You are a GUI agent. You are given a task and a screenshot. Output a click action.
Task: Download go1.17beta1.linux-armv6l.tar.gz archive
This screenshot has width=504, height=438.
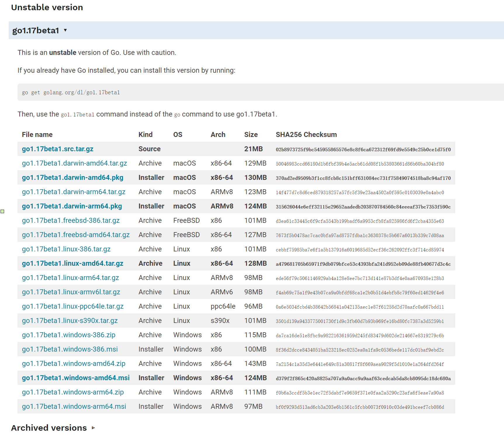click(71, 292)
